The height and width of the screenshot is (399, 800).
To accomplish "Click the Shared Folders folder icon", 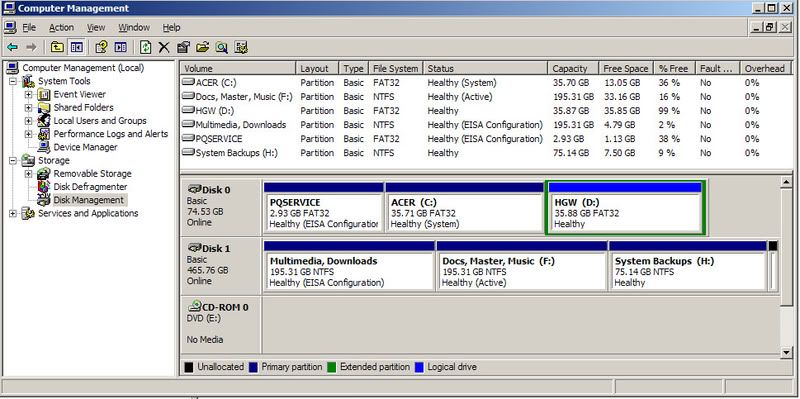I will click(x=44, y=108).
